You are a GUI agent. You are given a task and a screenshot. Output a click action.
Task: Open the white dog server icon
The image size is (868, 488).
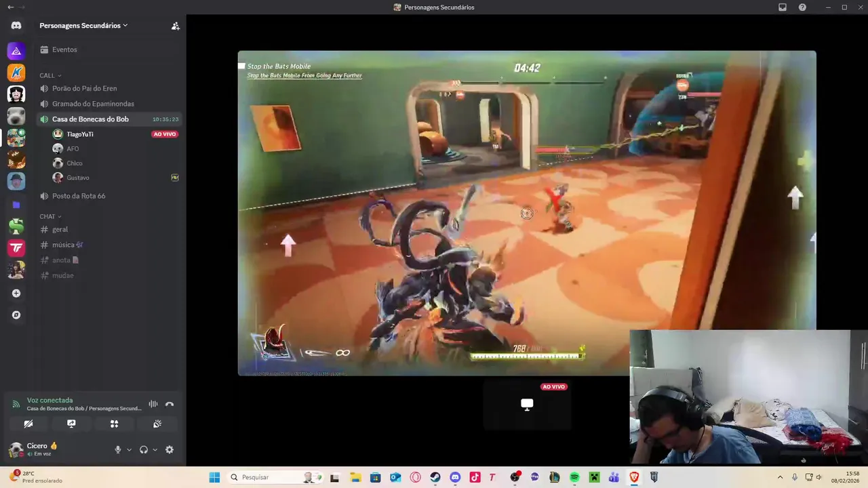(x=16, y=116)
